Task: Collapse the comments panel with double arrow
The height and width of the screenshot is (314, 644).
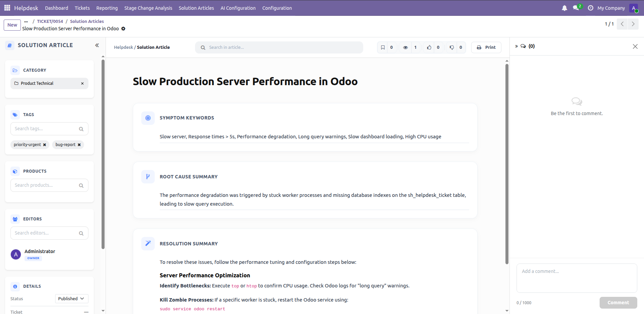Action: click(x=516, y=46)
